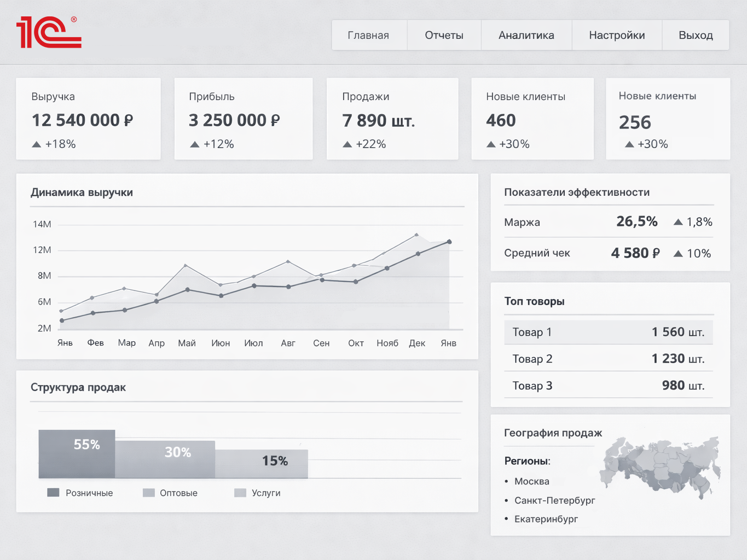Click the red 1C logo
The height and width of the screenshot is (560, 747).
[49, 32]
